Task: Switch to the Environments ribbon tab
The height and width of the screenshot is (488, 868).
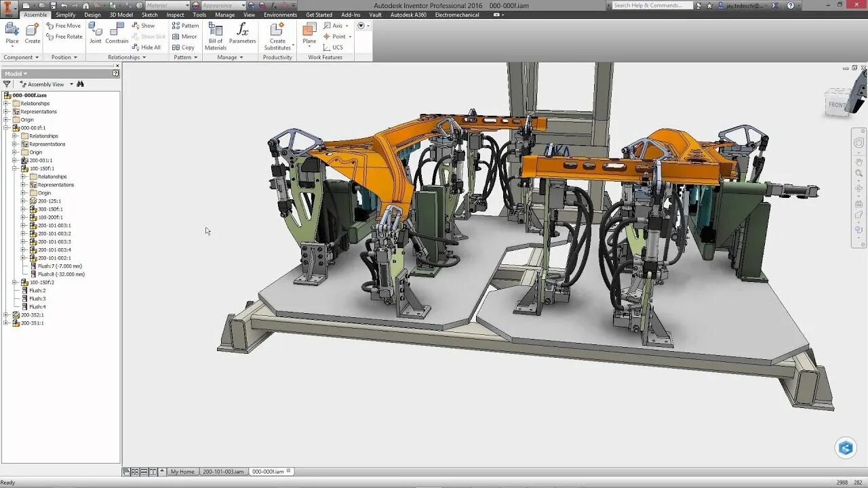Action: tap(280, 14)
